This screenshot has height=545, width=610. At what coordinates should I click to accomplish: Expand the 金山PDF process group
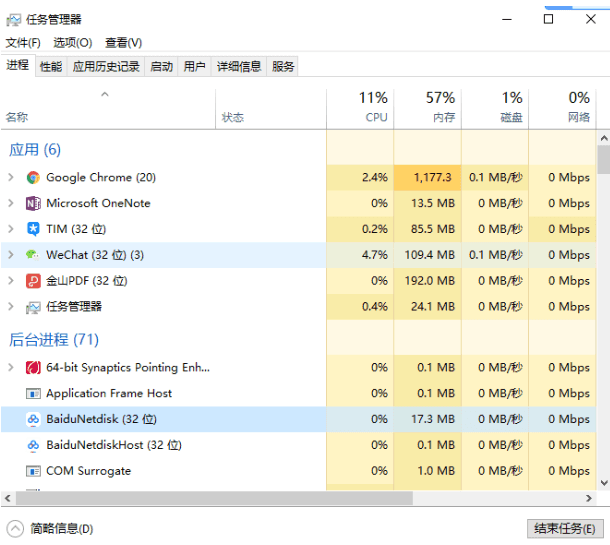[x=11, y=280]
